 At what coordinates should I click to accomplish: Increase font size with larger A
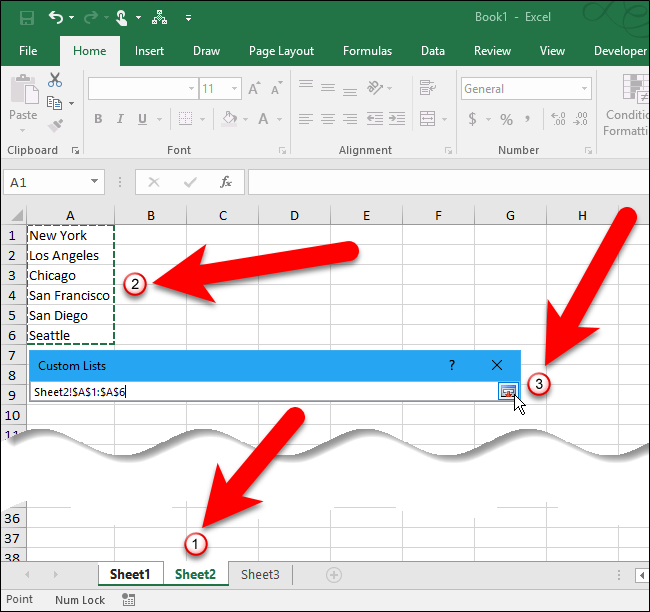(255, 88)
